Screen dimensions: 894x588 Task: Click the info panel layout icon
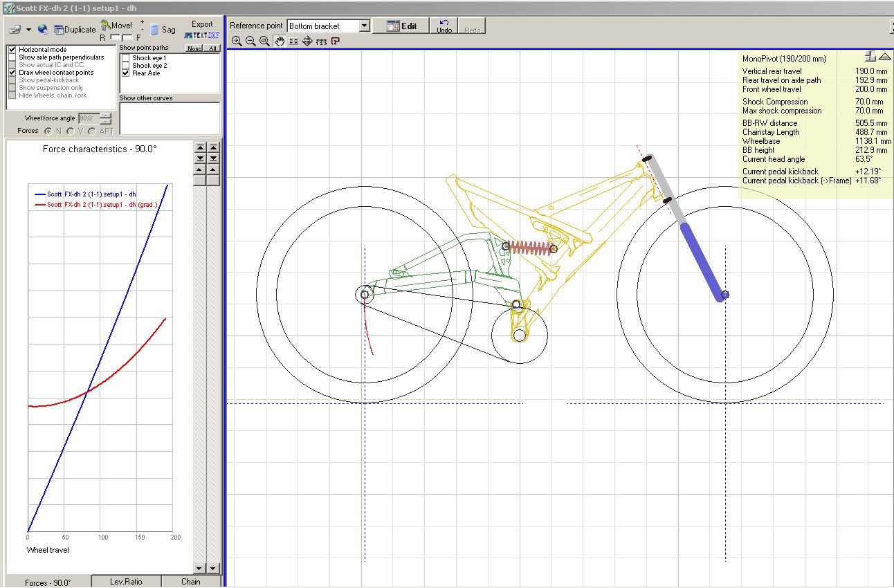870,57
